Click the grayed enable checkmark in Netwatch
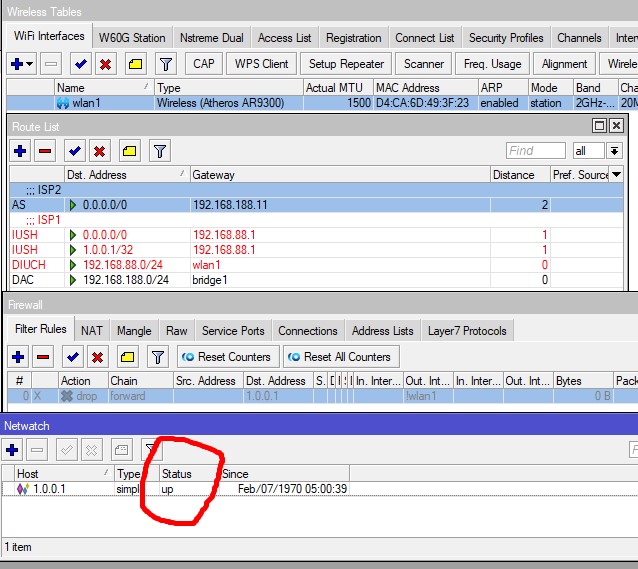The width and height of the screenshot is (638, 569). coord(67,450)
